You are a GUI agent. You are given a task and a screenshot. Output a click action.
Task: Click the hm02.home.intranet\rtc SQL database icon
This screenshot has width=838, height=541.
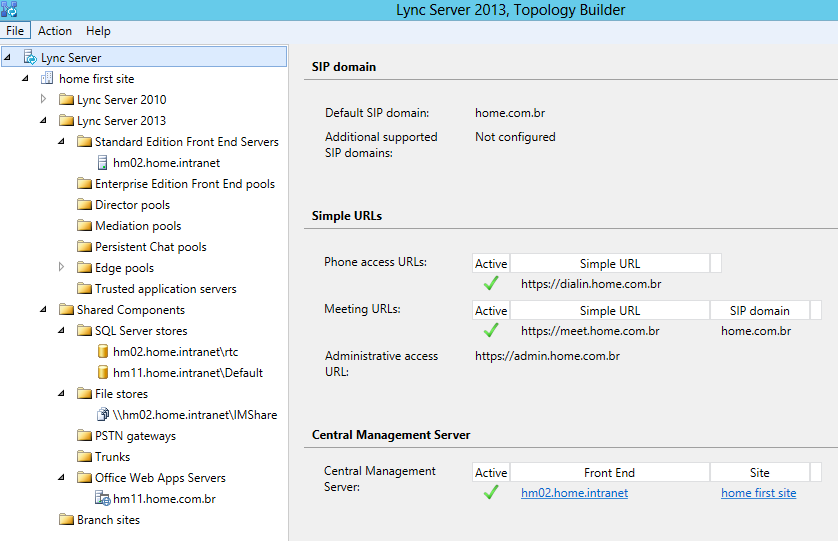click(102, 352)
